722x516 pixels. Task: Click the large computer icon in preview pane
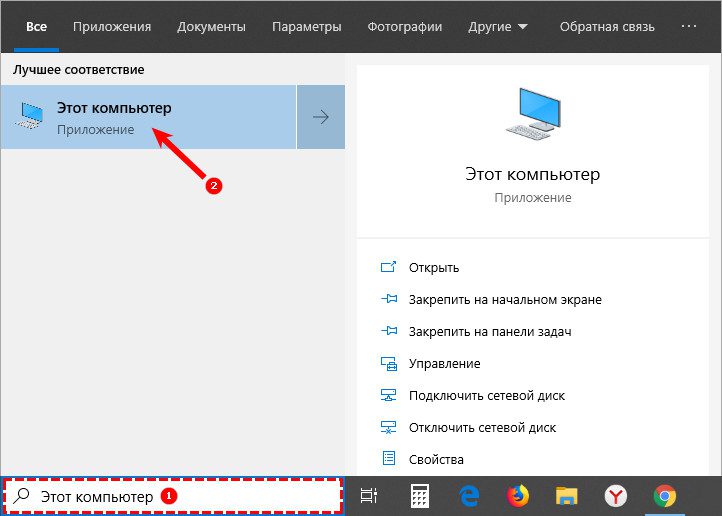tap(533, 113)
